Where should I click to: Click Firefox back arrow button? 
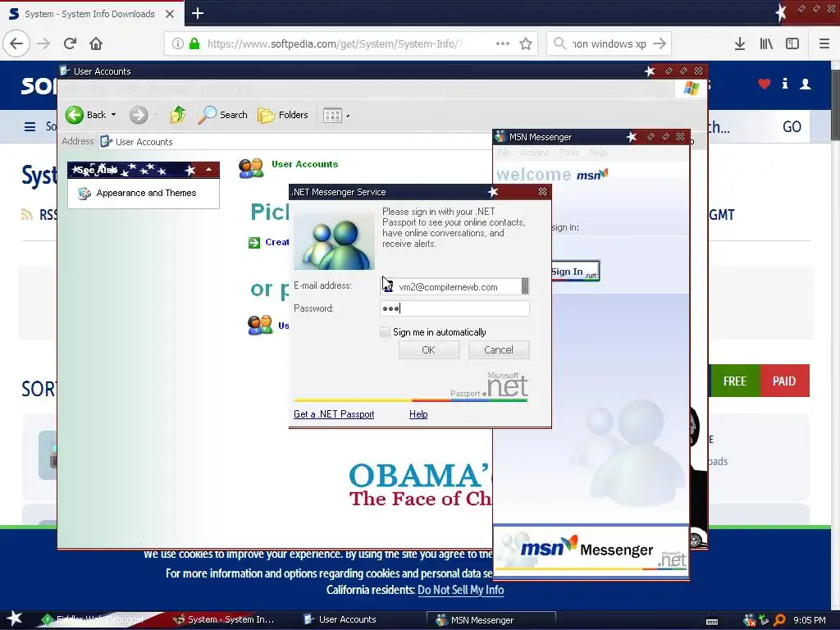[x=16, y=43]
